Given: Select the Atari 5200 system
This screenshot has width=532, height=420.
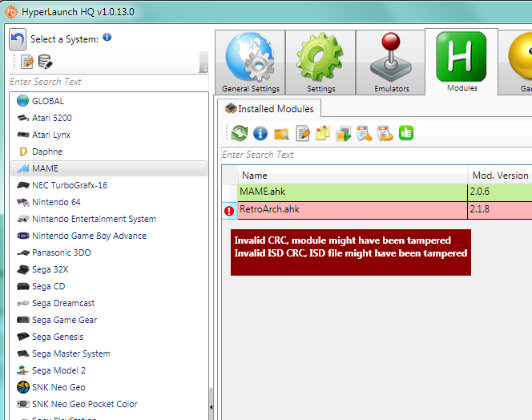Looking at the screenshot, I should 109,118.
